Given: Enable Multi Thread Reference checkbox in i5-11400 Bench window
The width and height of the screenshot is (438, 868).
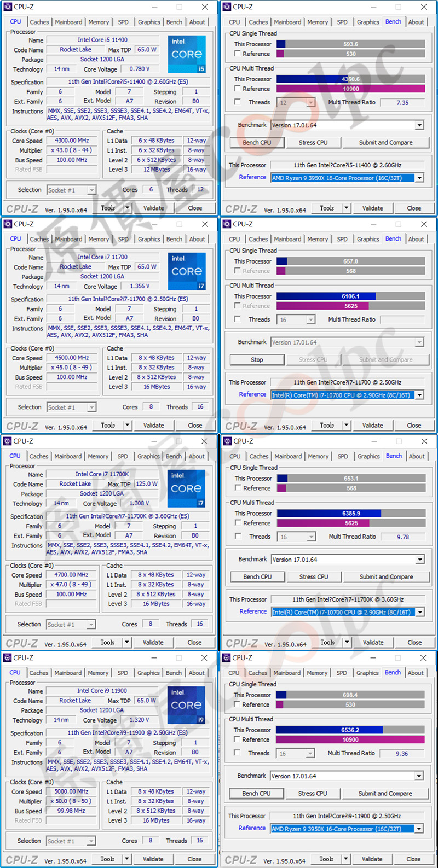Looking at the screenshot, I should point(238,89).
